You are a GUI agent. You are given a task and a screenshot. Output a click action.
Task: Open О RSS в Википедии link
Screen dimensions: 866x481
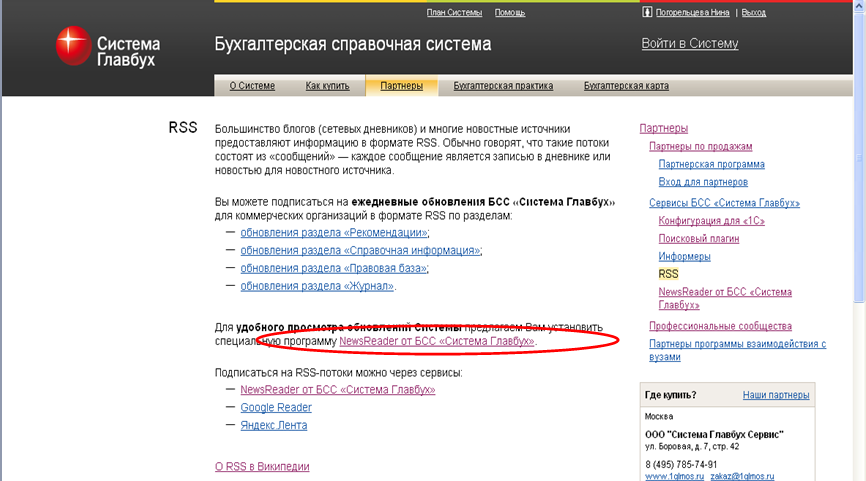(x=262, y=466)
